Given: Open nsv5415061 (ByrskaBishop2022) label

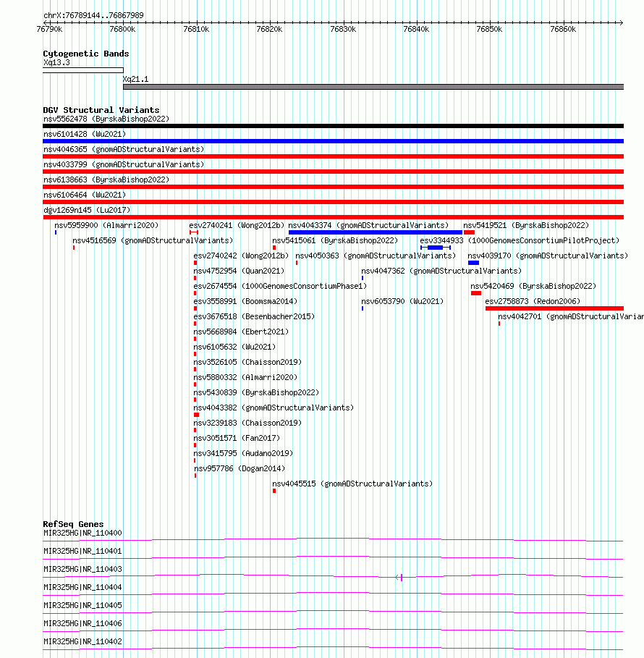Looking at the screenshot, I should click(x=335, y=240).
